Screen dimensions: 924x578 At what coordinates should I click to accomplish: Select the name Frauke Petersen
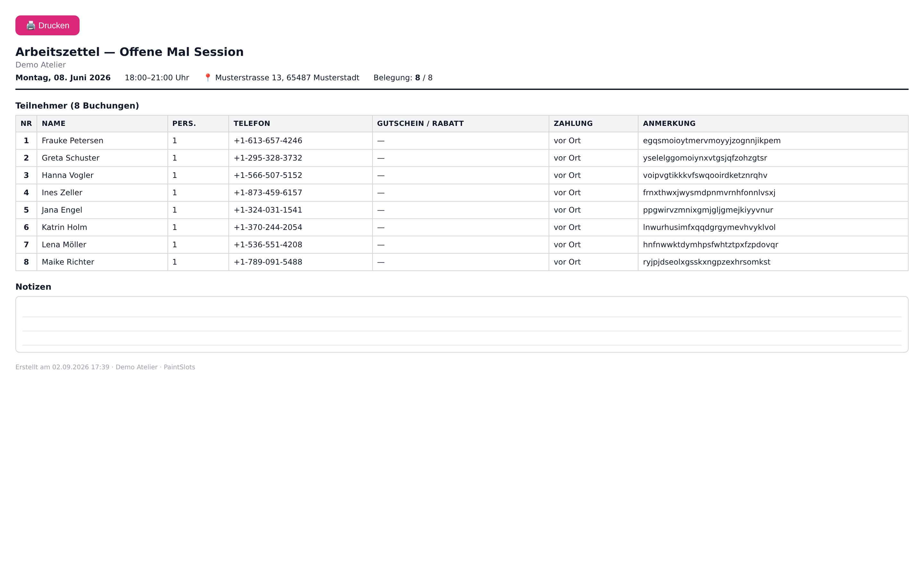point(73,141)
